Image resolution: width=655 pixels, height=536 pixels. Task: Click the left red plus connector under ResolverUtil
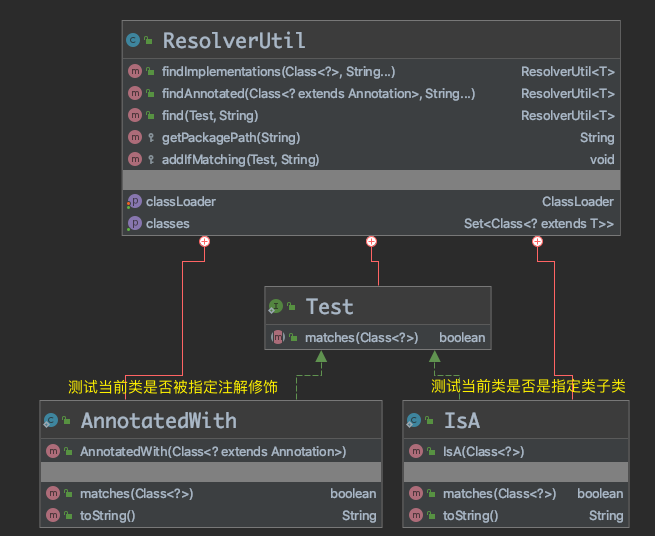pyautogui.click(x=204, y=241)
